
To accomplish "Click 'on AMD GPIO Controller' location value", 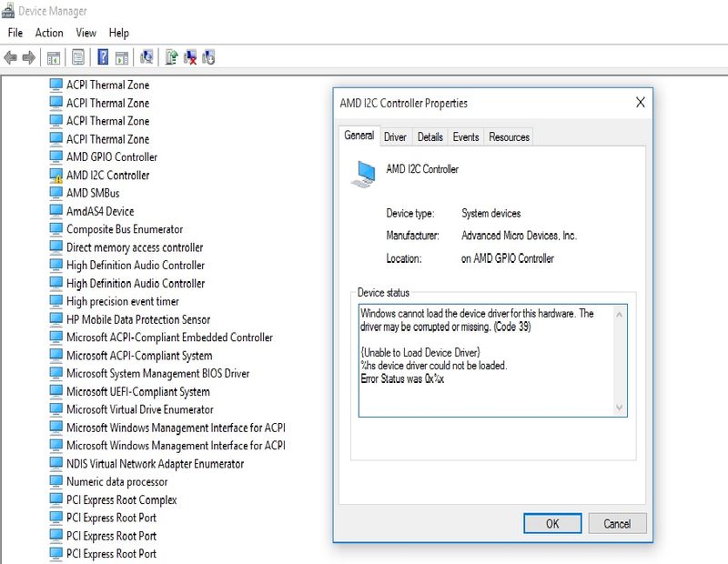I will [x=508, y=258].
